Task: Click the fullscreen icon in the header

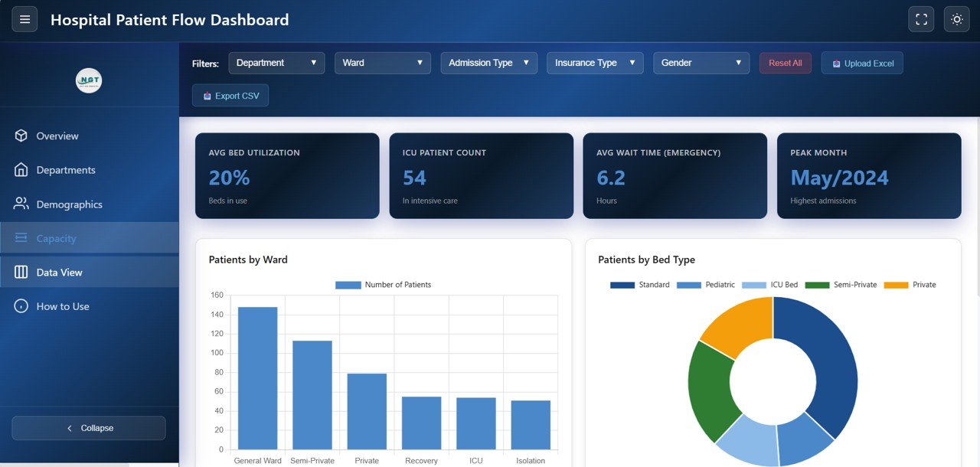Action: click(x=921, y=18)
